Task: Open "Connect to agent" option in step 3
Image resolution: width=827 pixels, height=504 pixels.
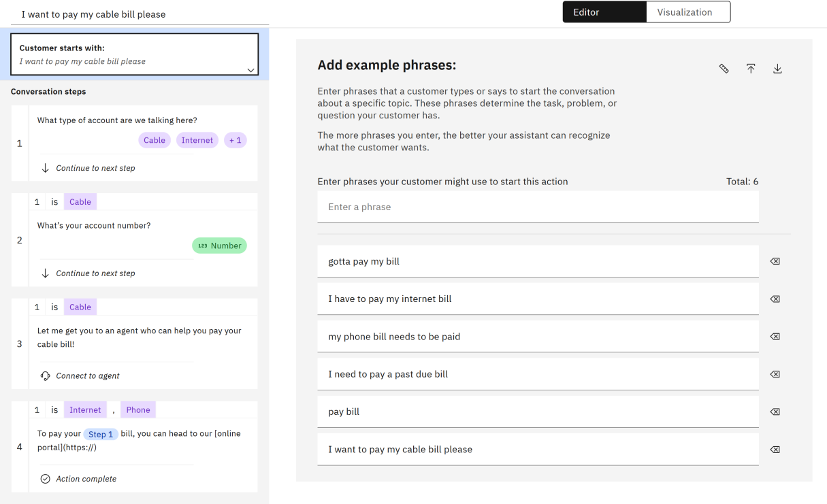Action: (87, 375)
